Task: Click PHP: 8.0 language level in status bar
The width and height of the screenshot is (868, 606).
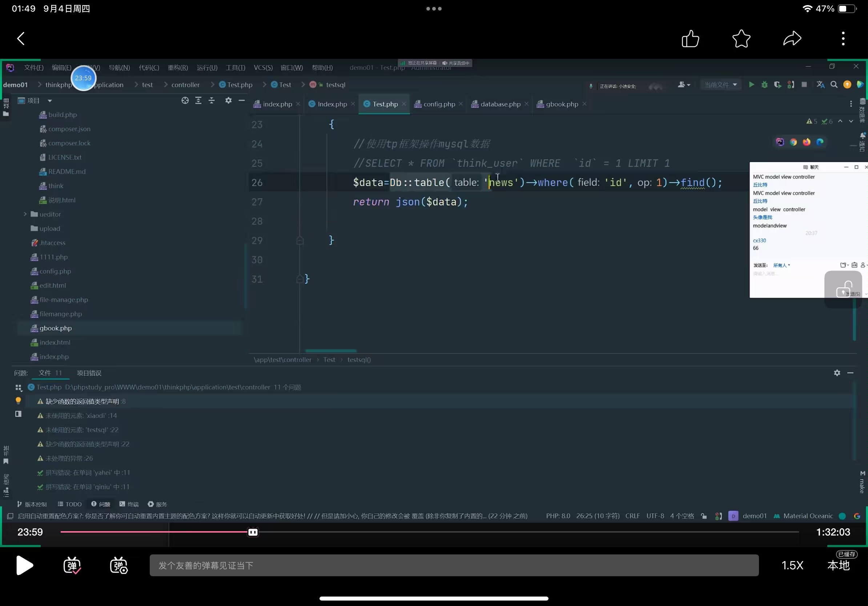Action: tap(558, 516)
